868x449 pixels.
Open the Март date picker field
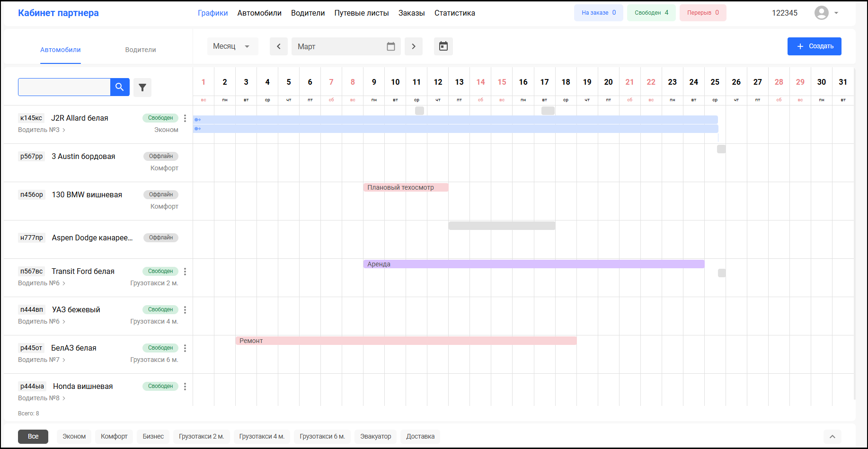click(x=345, y=46)
